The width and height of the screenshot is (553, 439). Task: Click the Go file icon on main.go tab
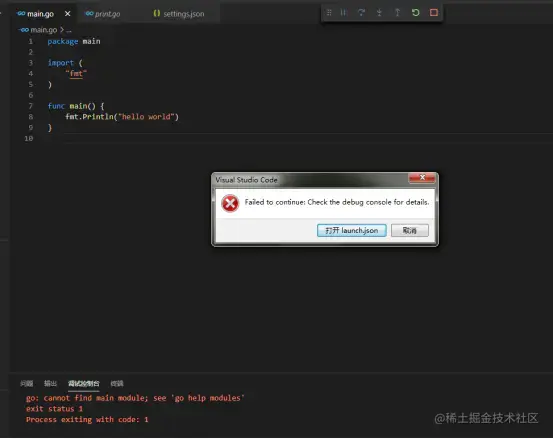tap(21, 13)
